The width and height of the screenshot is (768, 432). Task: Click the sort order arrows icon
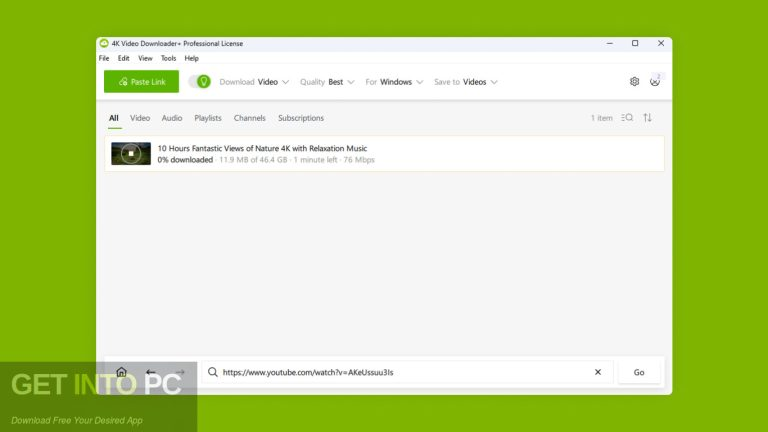[648, 118]
